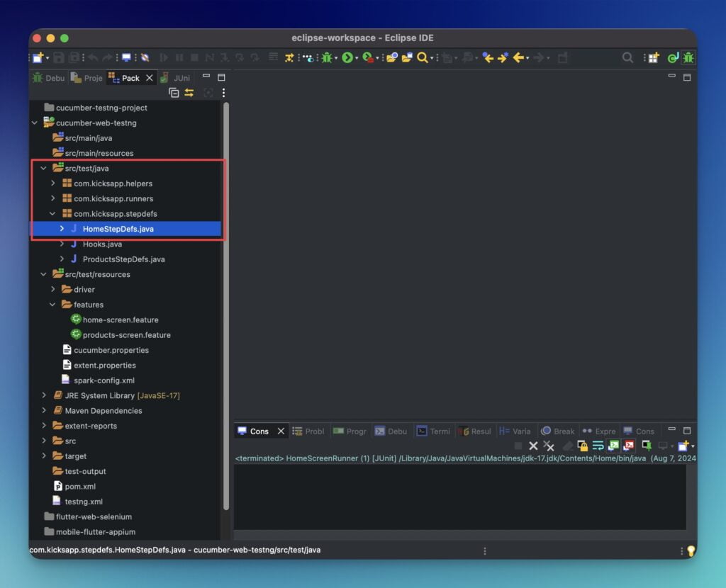This screenshot has height=588, width=726.
Task: Open the Problems tab
Action: point(308,431)
